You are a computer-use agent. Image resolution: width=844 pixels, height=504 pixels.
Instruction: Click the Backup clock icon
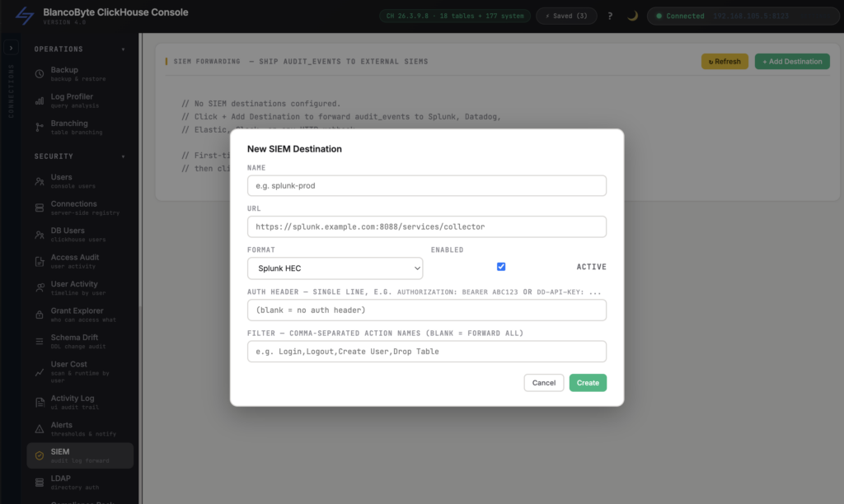tap(40, 73)
